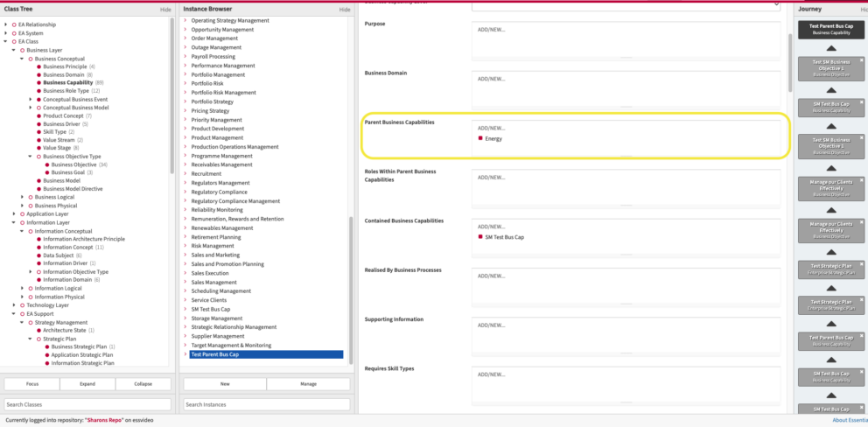Hide the Instance Browser panel
Viewport: 868px width, 427px height.
(345, 10)
